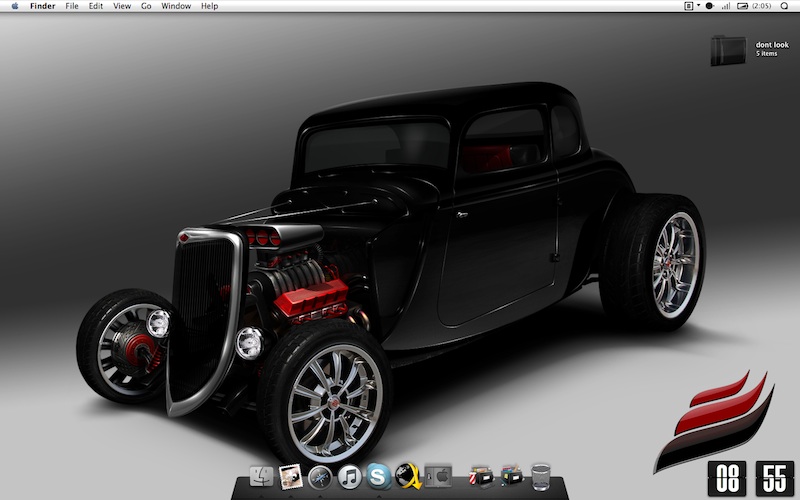Click the Spotlight search icon
This screenshot has width=800, height=500.
coord(786,6)
